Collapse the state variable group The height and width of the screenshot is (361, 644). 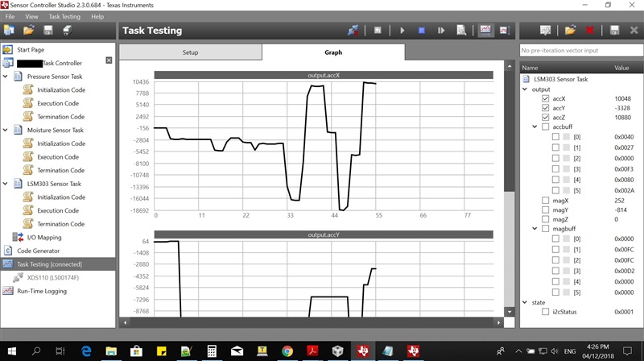tap(525, 302)
